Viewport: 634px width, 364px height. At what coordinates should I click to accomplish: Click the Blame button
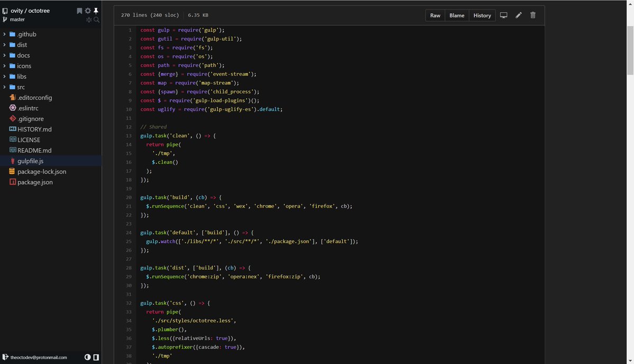pos(457,15)
